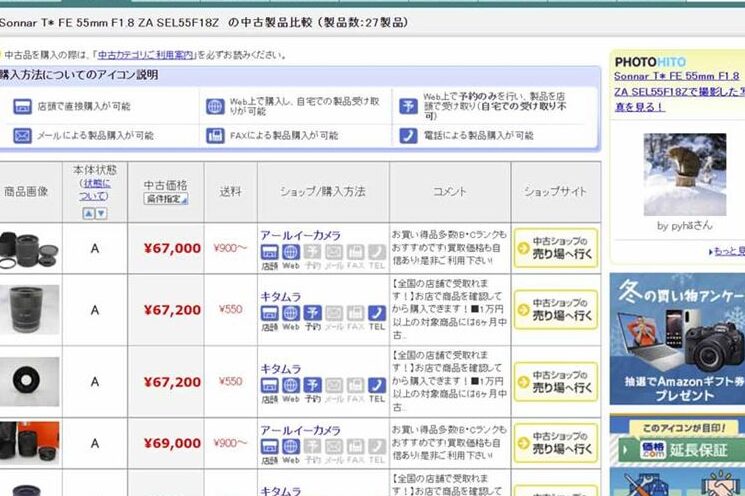Go to shop site for ¥67,000 listing
Viewport: 745px width, 496px height.
[556, 249]
